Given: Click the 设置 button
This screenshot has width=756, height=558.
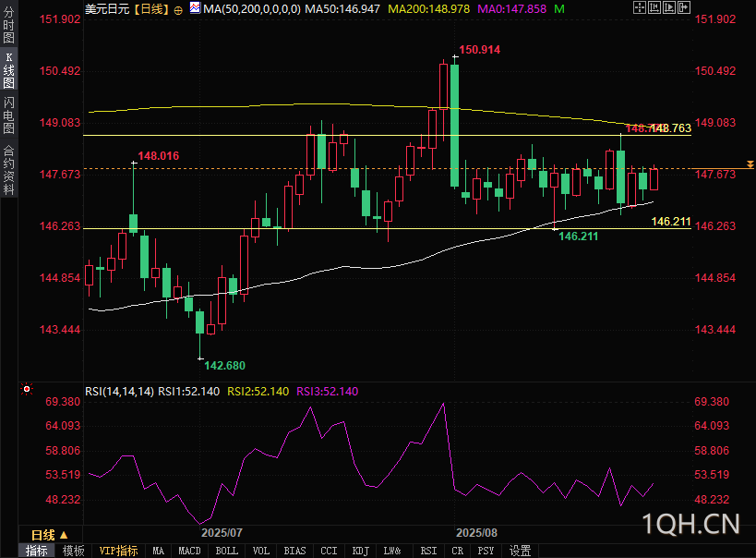Looking at the screenshot, I should click(521, 551).
